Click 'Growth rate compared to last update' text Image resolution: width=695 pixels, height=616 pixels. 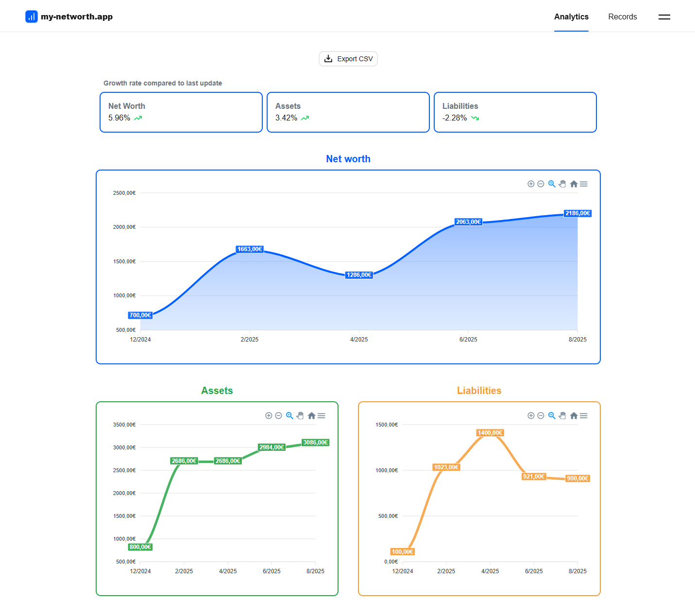[x=163, y=83]
